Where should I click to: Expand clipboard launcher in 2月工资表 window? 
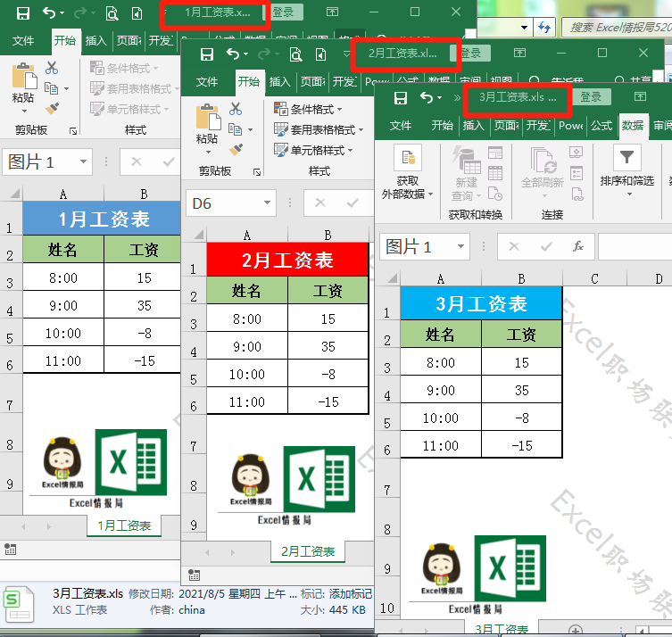(257, 172)
